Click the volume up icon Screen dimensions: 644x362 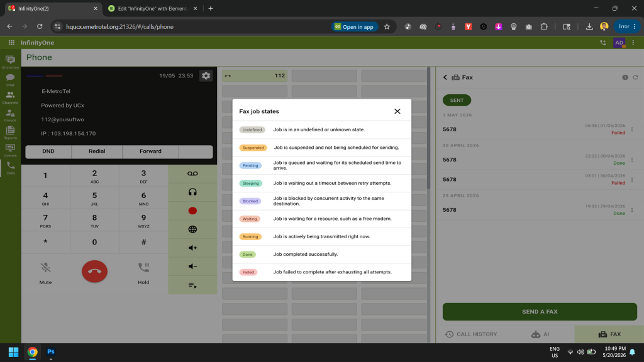coord(192,248)
